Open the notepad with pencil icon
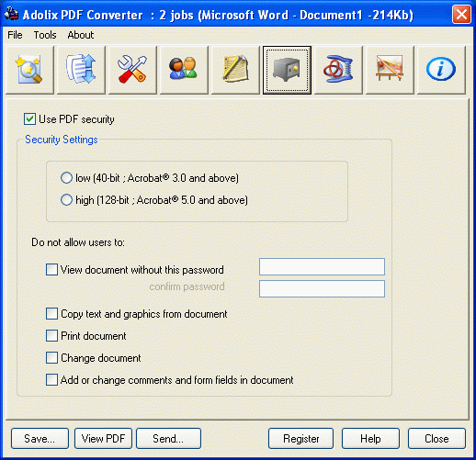 [235, 70]
